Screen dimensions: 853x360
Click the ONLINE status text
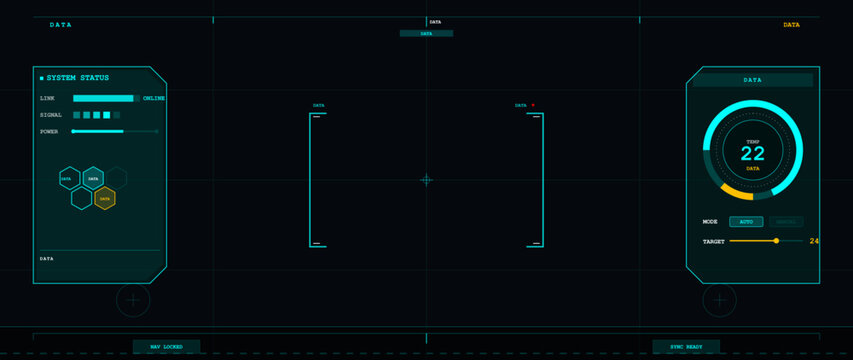(154, 98)
